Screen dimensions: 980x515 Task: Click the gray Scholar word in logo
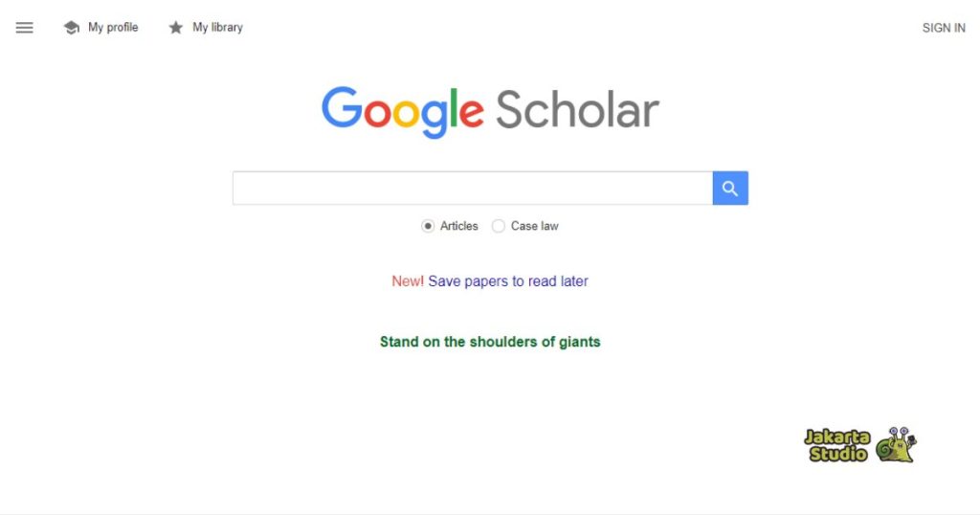click(577, 111)
